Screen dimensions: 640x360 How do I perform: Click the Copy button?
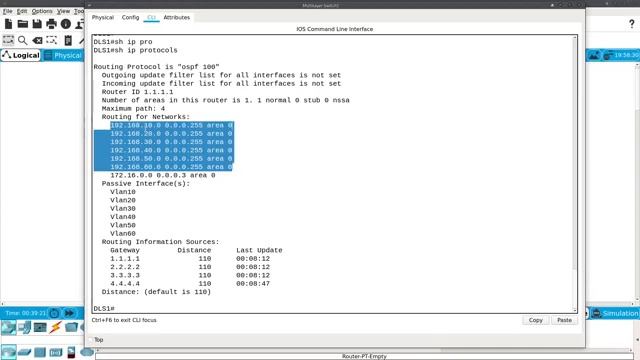(536, 320)
